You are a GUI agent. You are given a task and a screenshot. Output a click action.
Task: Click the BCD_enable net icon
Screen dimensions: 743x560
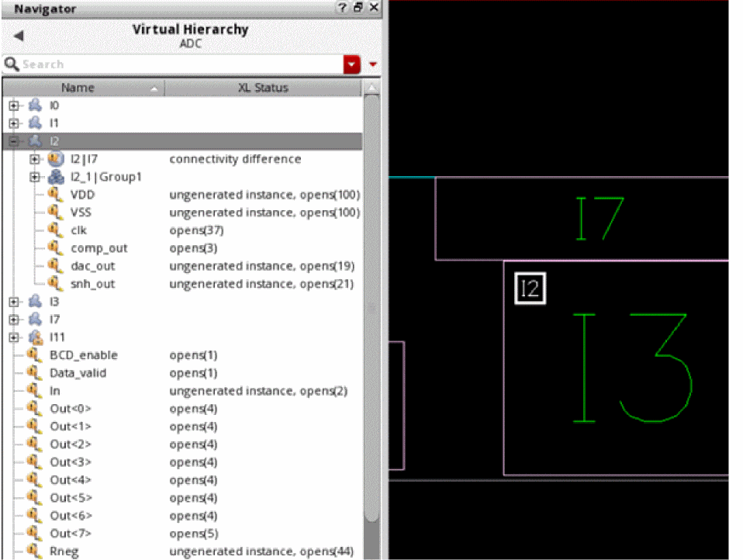pos(34,355)
